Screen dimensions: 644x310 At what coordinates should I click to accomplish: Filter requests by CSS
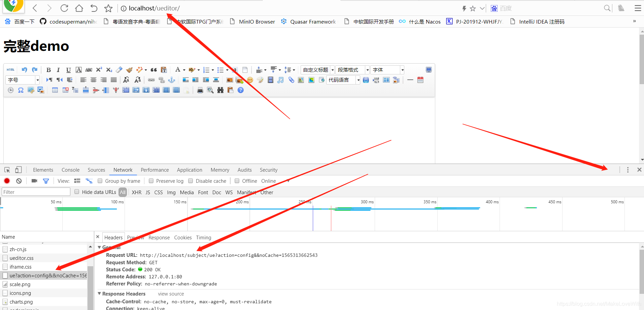tap(159, 193)
